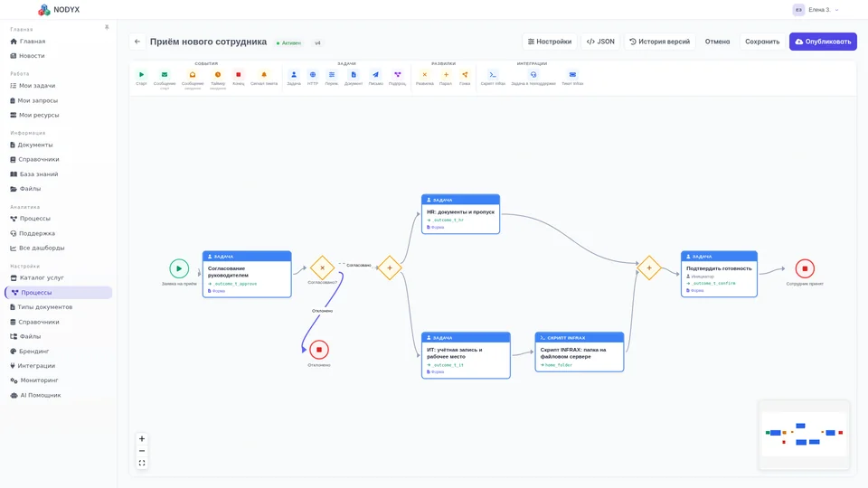868x488 pixels.
Task: Select the Таймер event tool
Action: (x=218, y=79)
